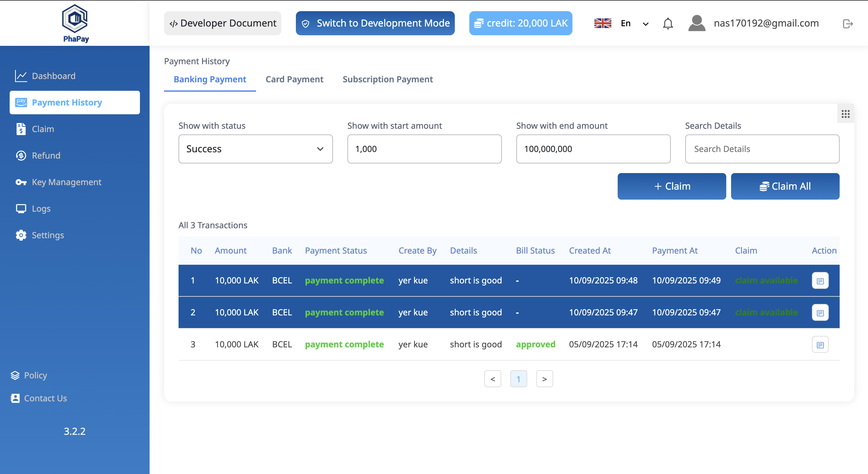Switch to Card Payment tab

click(x=294, y=79)
